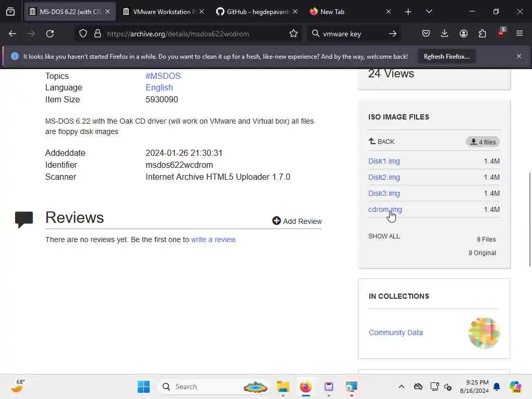Open write a review link
532x399 pixels.
tap(214, 240)
